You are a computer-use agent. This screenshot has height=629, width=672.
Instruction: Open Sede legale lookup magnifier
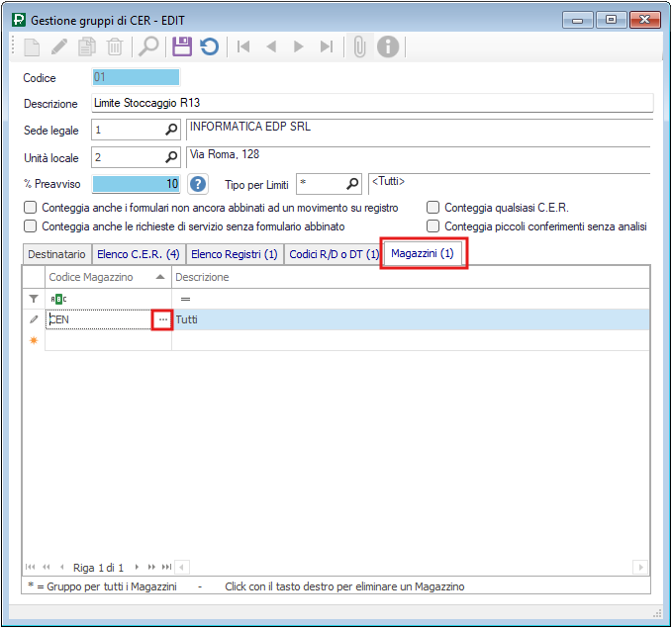[x=170, y=130]
